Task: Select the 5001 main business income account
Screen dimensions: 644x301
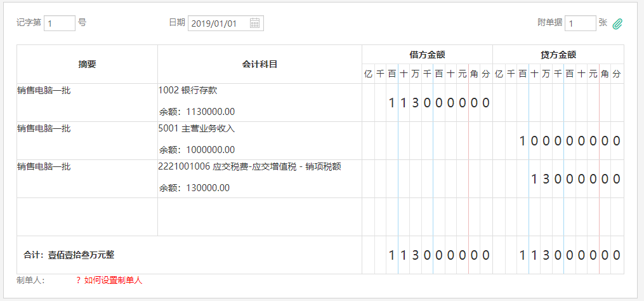Action: [x=260, y=140]
